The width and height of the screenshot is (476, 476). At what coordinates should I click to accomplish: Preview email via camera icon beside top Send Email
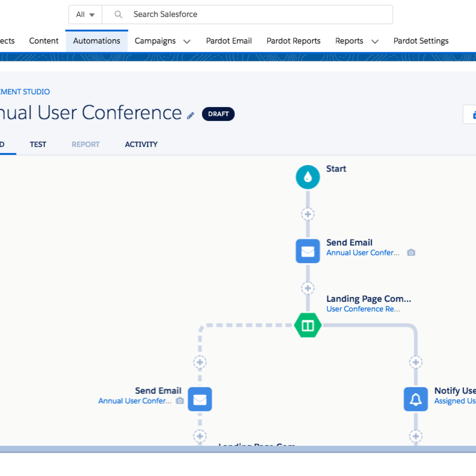click(411, 253)
